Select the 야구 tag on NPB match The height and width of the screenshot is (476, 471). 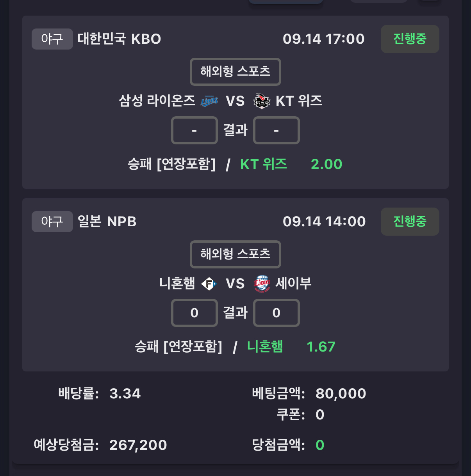pos(52,222)
